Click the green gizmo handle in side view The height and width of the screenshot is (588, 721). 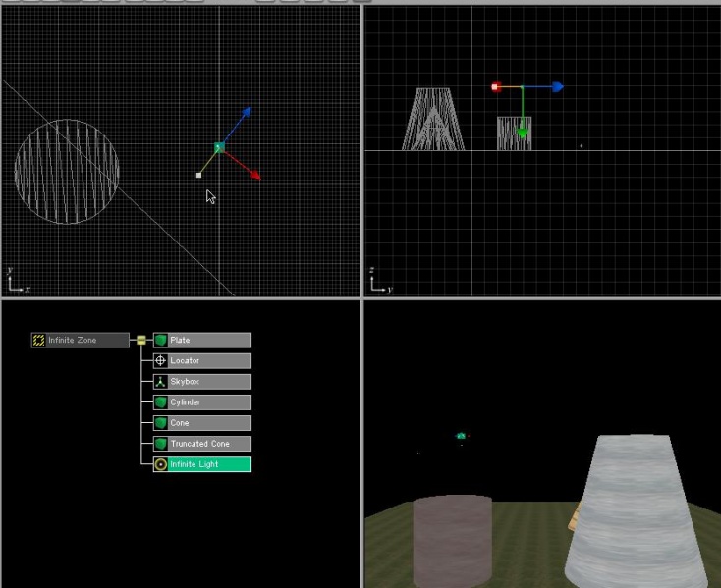click(523, 132)
